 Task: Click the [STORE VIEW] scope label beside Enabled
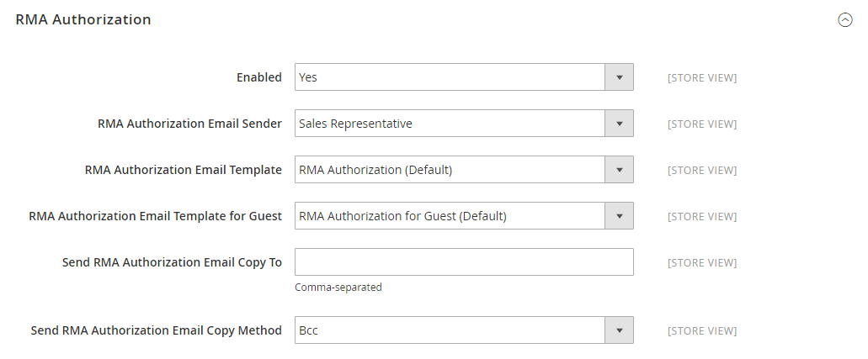[x=701, y=78]
